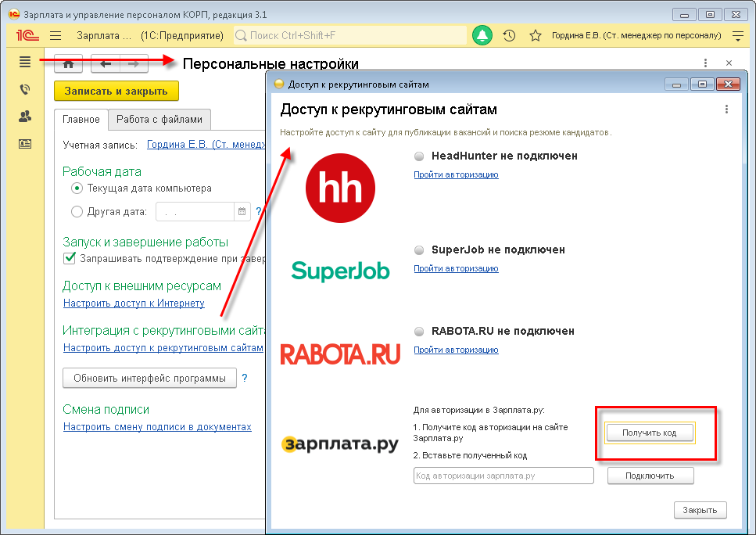The height and width of the screenshot is (535, 756).
Task: Click the Зарплата … application title in the header
Action: point(104,36)
